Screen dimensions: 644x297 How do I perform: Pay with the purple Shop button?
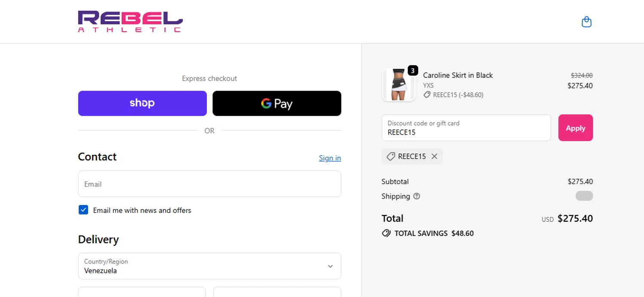coord(142,103)
